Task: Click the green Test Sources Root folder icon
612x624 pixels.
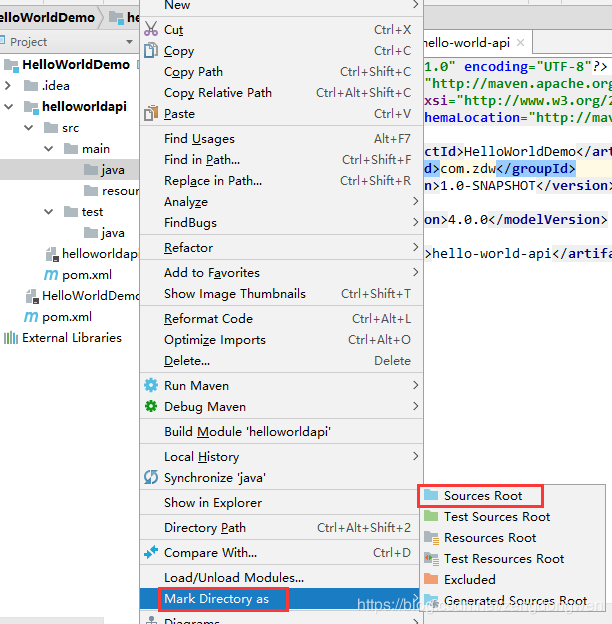Action: 431,516
